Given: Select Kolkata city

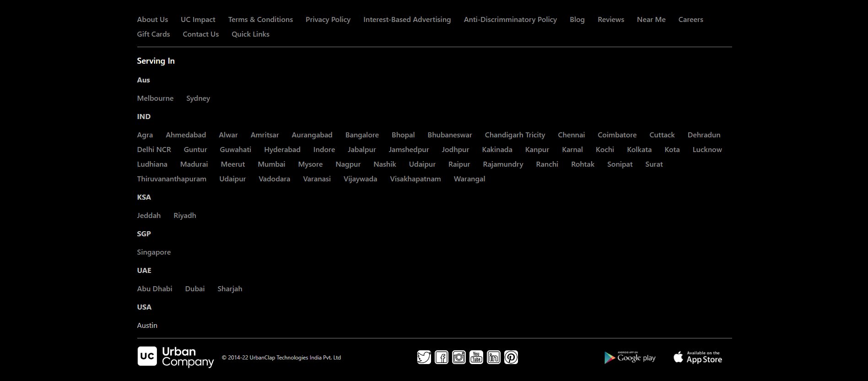Looking at the screenshot, I should pyautogui.click(x=639, y=150).
